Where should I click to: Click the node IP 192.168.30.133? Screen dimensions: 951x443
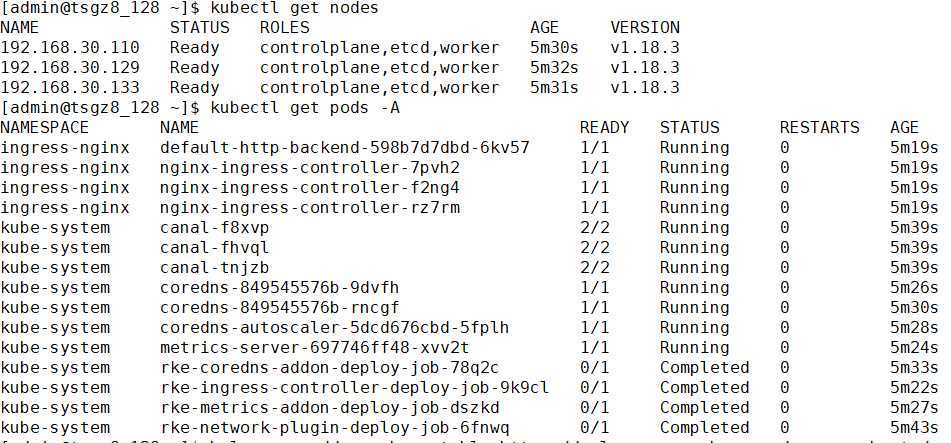pos(70,87)
